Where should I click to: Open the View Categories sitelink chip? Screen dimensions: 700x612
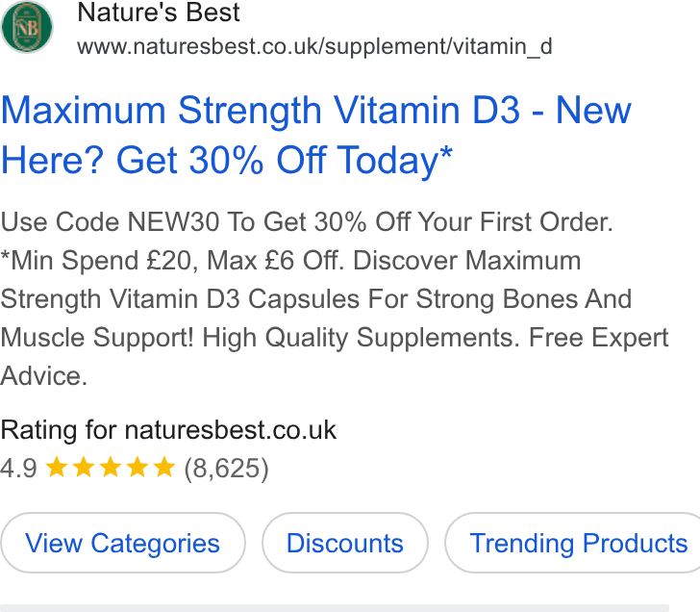123,543
